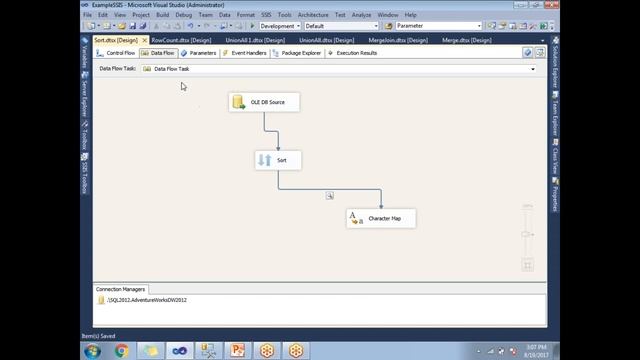Open the Undo history dropdown arrow
The image size is (640, 360).
click(x=198, y=26)
